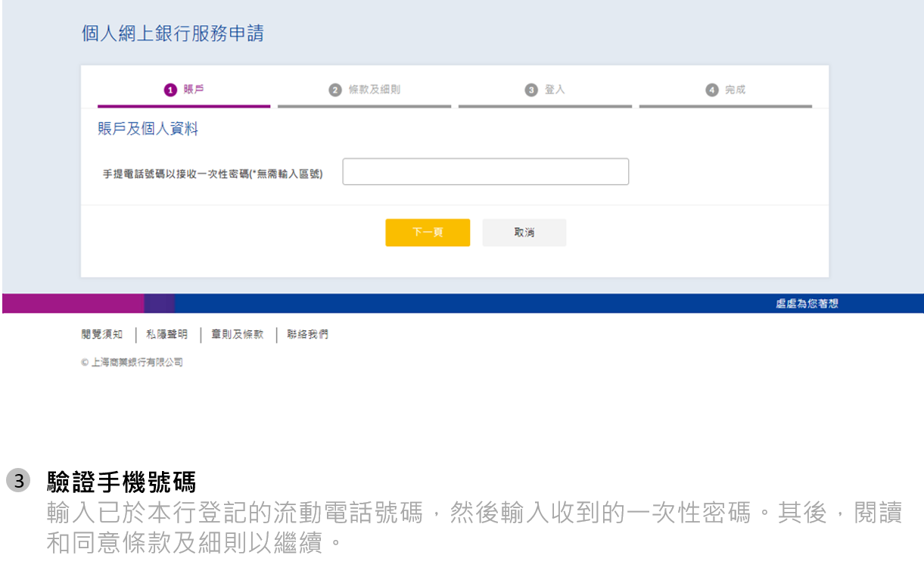Click the 賬戶及個人資料 section heading

click(x=148, y=129)
